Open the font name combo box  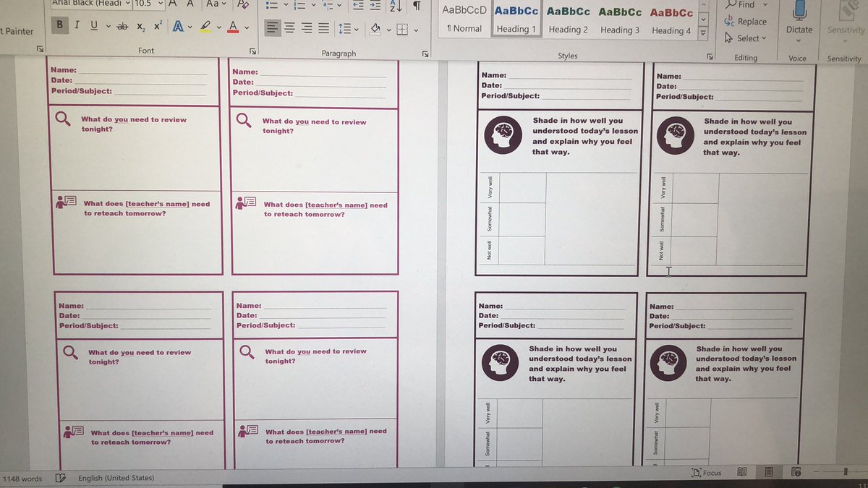pyautogui.click(x=92, y=3)
